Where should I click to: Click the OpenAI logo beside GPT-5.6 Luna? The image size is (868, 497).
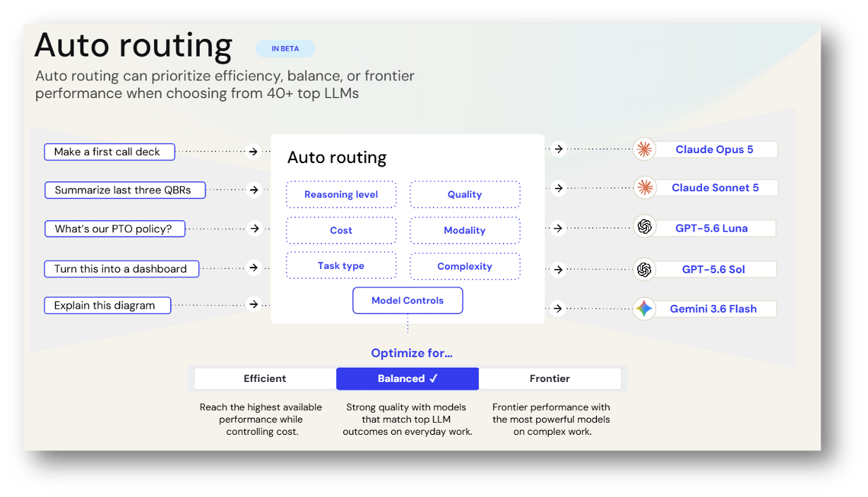click(x=643, y=227)
